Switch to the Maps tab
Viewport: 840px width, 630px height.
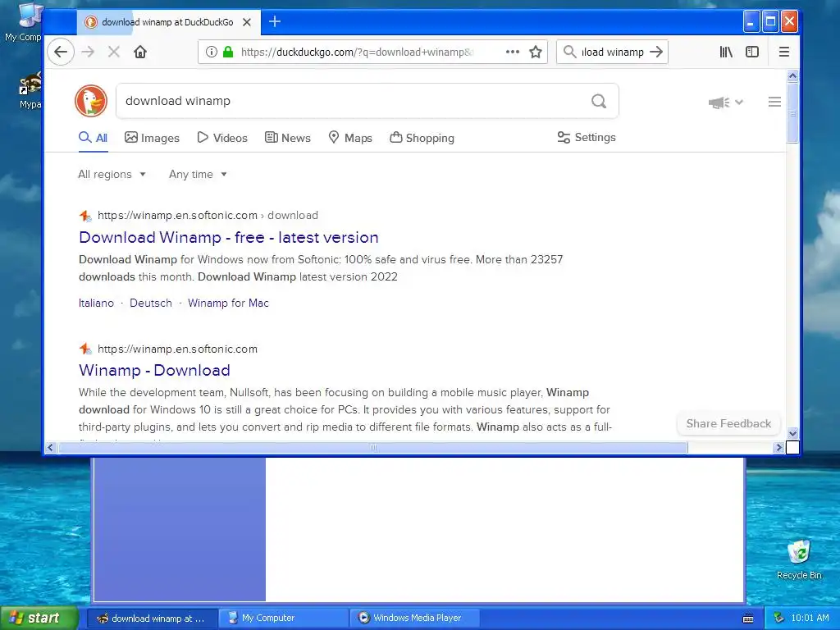point(350,138)
